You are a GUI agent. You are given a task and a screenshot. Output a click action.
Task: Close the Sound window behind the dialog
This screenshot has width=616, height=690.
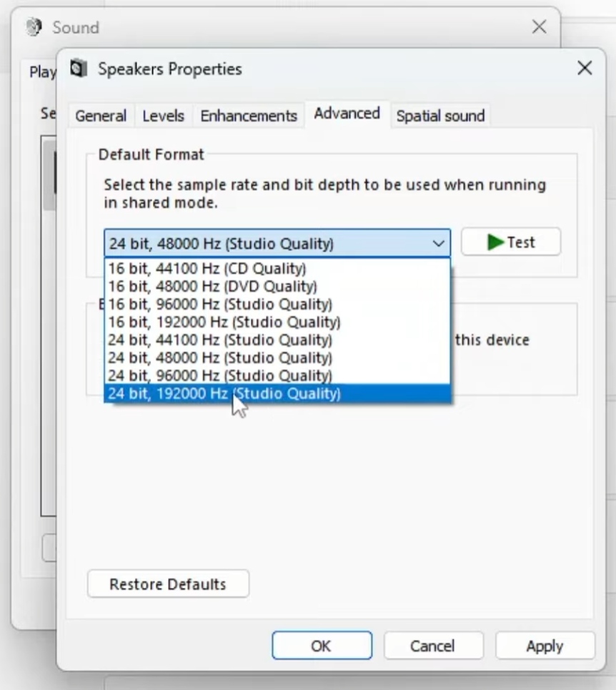pyautogui.click(x=539, y=28)
